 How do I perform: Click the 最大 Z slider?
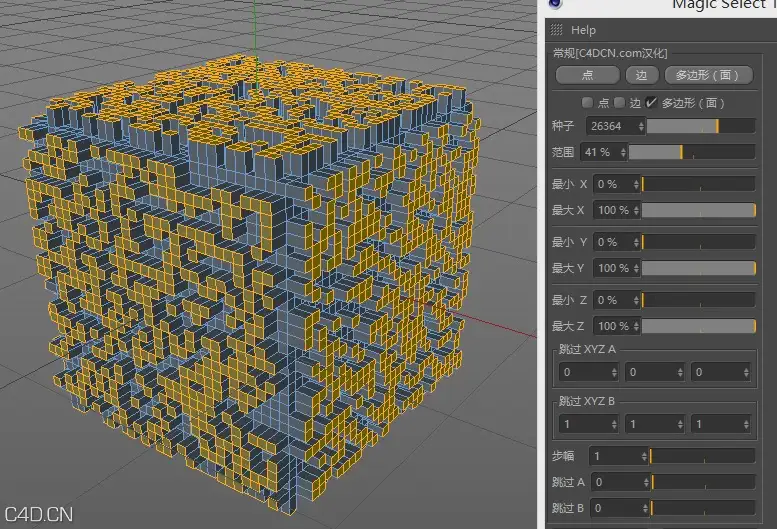coord(699,326)
